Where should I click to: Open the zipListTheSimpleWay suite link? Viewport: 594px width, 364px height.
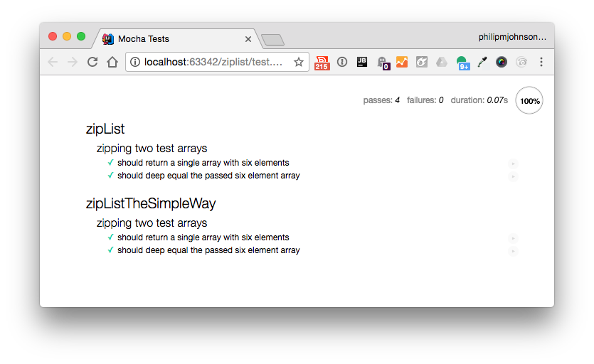coord(151,203)
